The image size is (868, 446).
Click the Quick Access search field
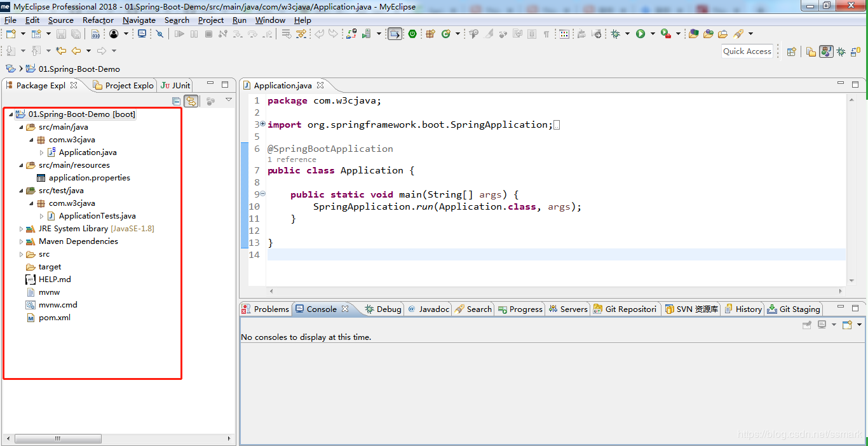(747, 51)
